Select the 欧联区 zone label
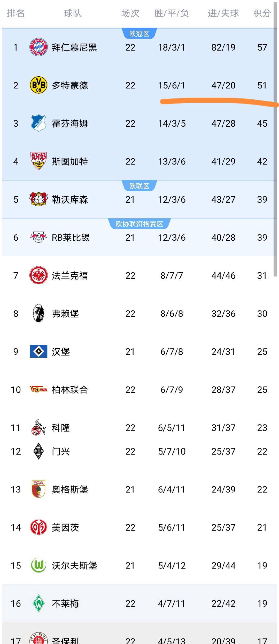 click(139, 186)
